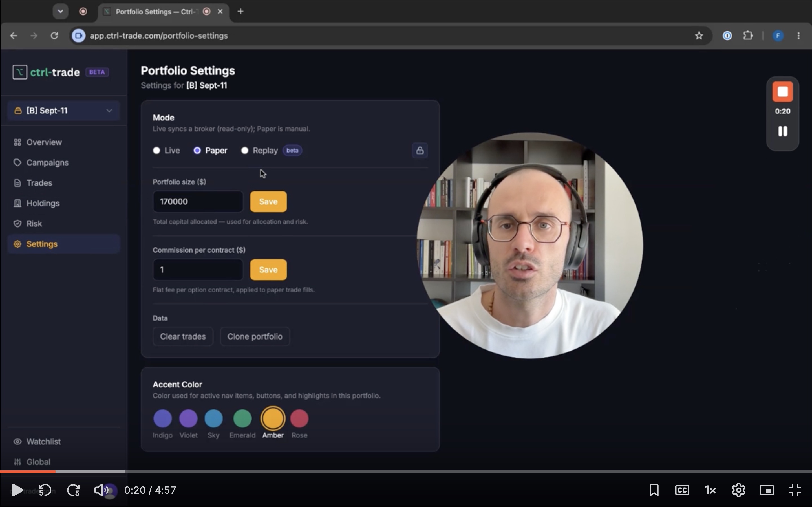Choose the Emerald accent color
This screenshot has height=507, width=812.
tap(242, 418)
